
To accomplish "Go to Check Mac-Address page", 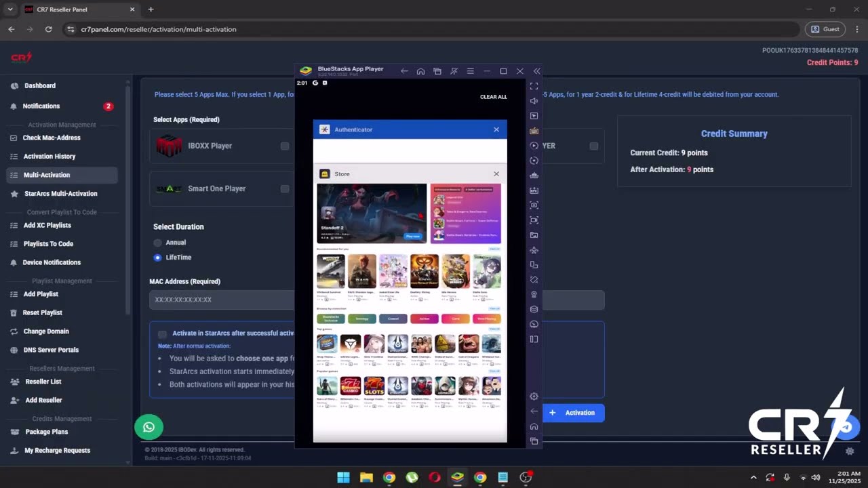I will pyautogui.click(x=52, y=138).
